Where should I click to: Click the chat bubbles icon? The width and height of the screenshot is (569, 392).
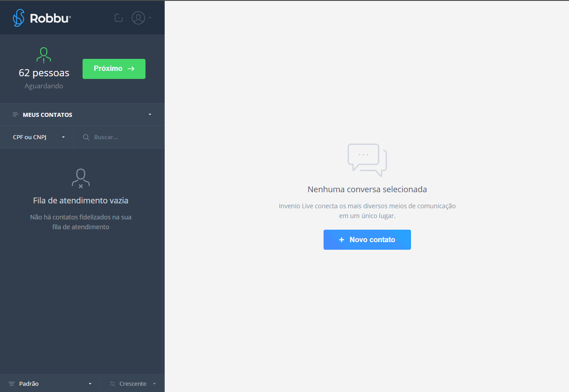[367, 160]
